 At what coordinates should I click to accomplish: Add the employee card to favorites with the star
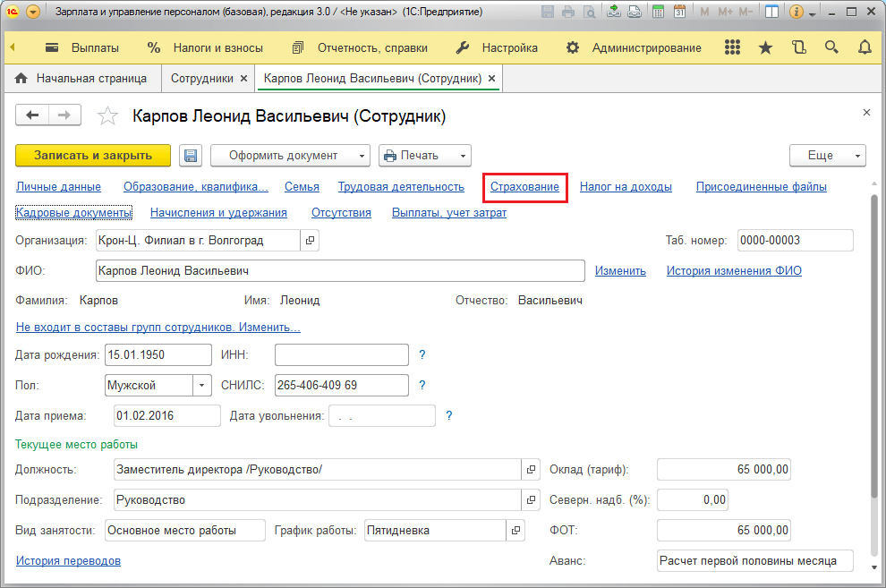pyautogui.click(x=107, y=115)
